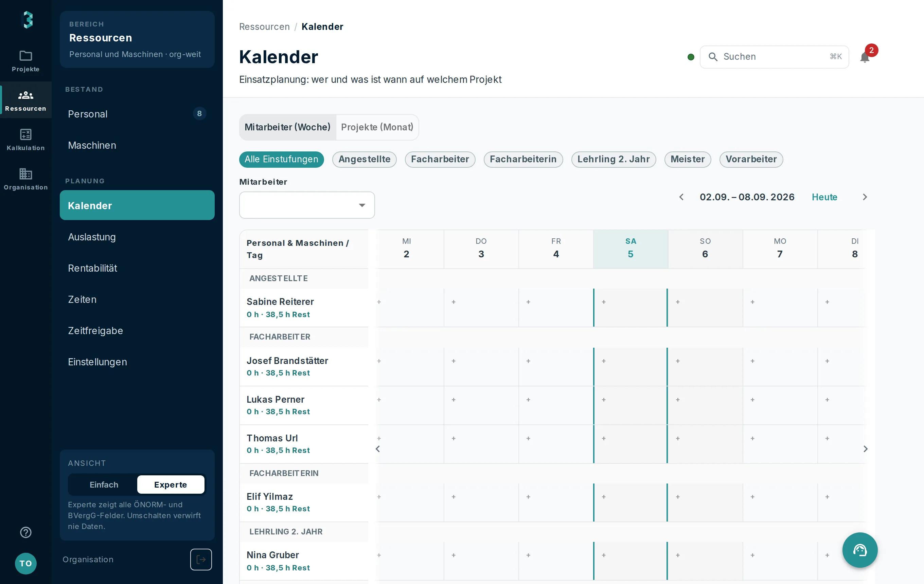Open Zeitfreigabe in the sidebar
The height and width of the screenshot is (584, 924).
(x=137, y=330)
